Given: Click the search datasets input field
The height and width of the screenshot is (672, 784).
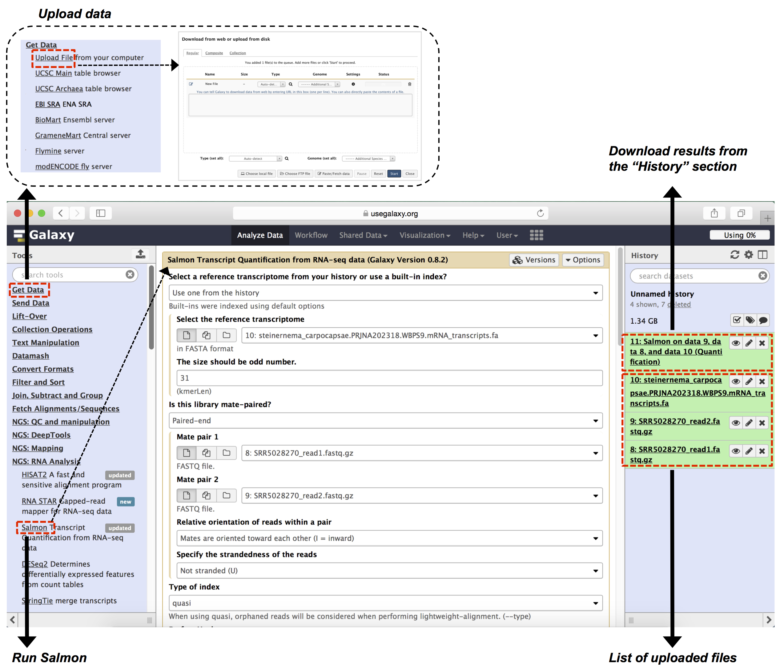Looking at the screenshot, I should point(696,276).
